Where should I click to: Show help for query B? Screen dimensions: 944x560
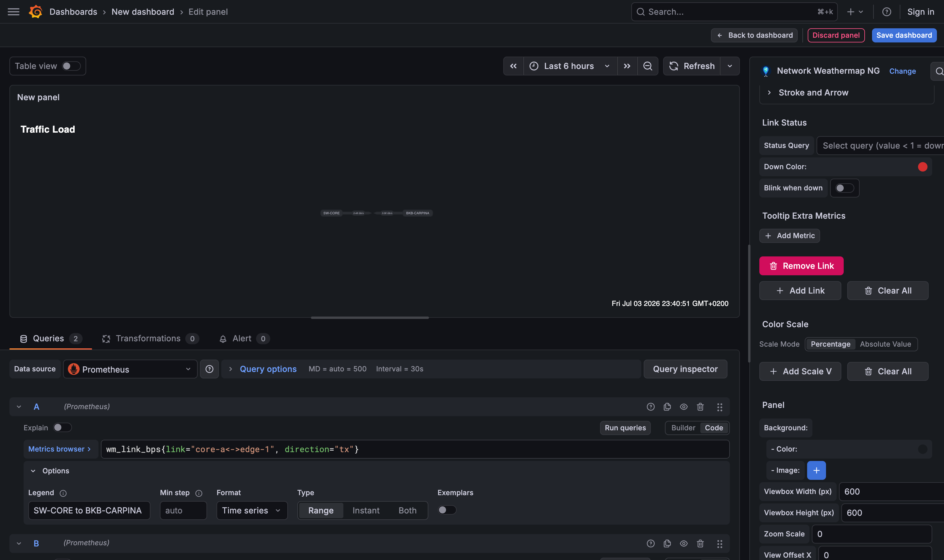(650, 543)
